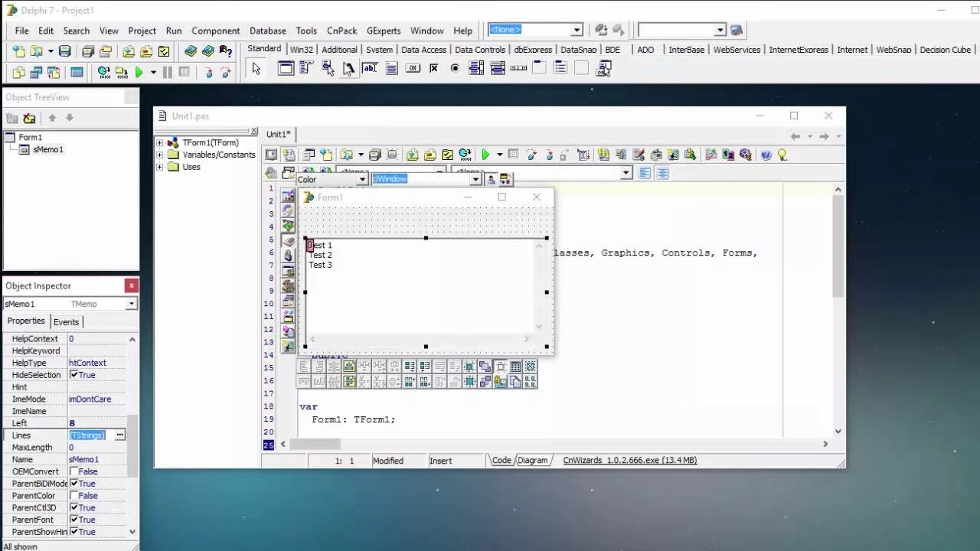
Task: Toggle the HideSelection True checkbox
Action: point(74,375)
